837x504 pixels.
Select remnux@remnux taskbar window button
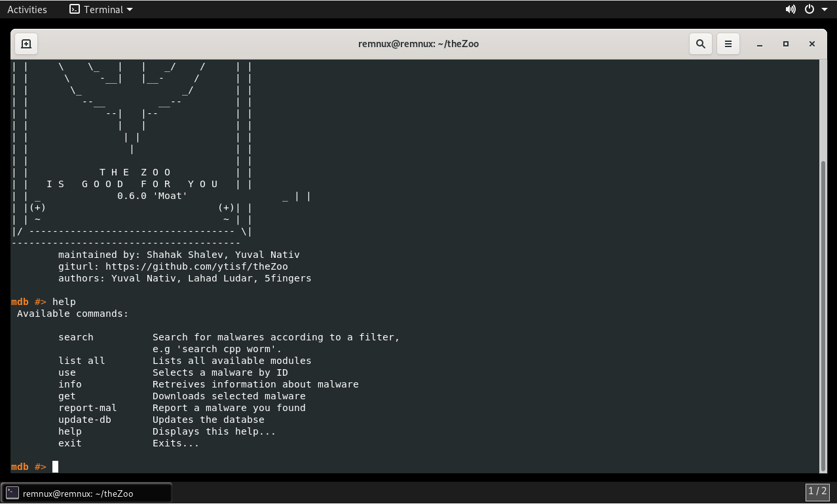coord(86,493)
